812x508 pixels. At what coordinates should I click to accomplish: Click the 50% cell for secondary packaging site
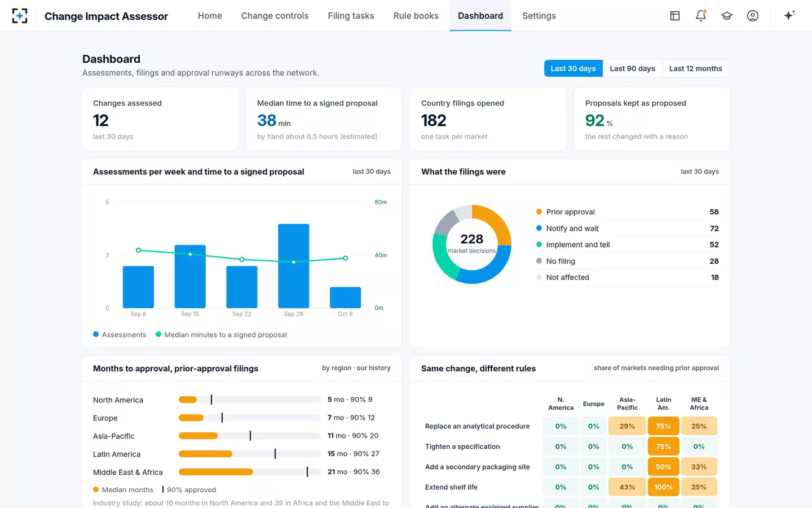pos(664,467)
